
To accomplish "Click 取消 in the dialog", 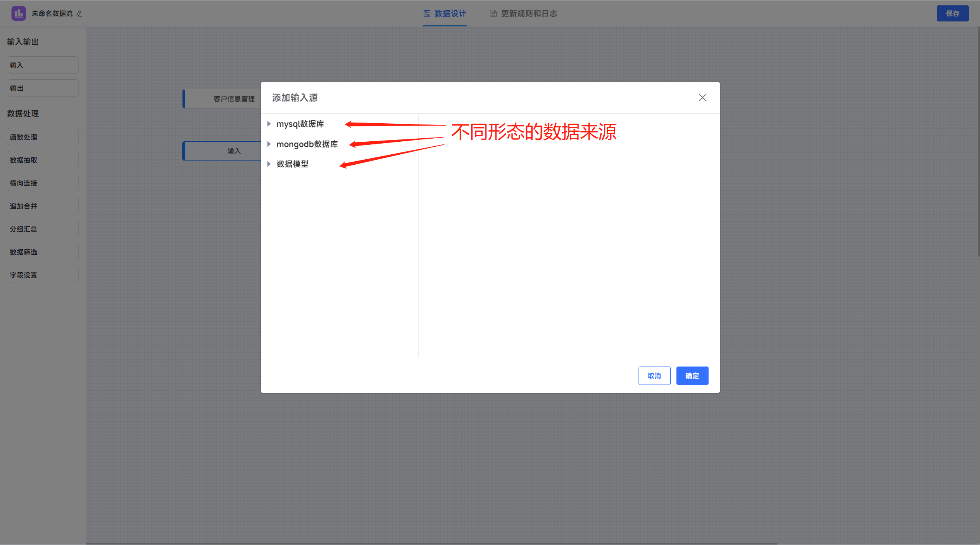I will 654,376.
